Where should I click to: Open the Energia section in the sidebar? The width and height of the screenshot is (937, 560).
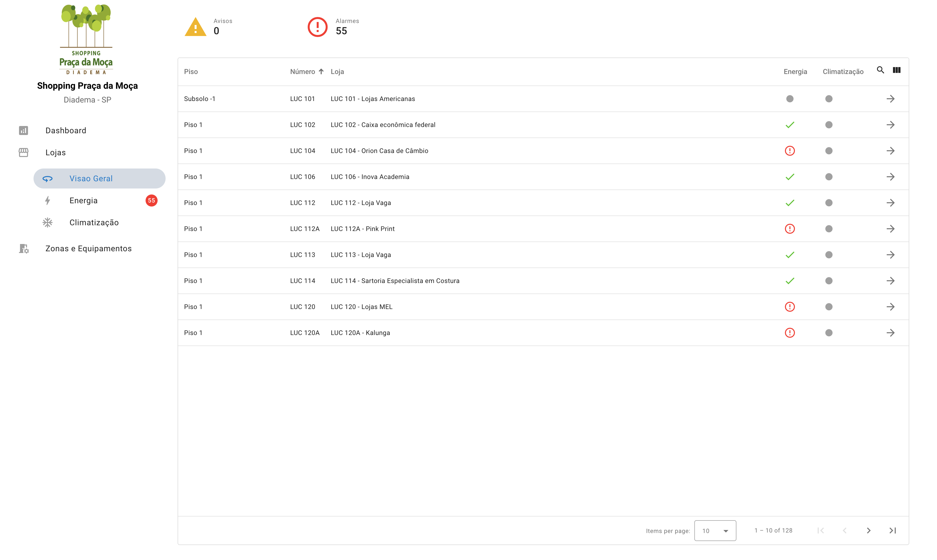click(x=84, y=200)
